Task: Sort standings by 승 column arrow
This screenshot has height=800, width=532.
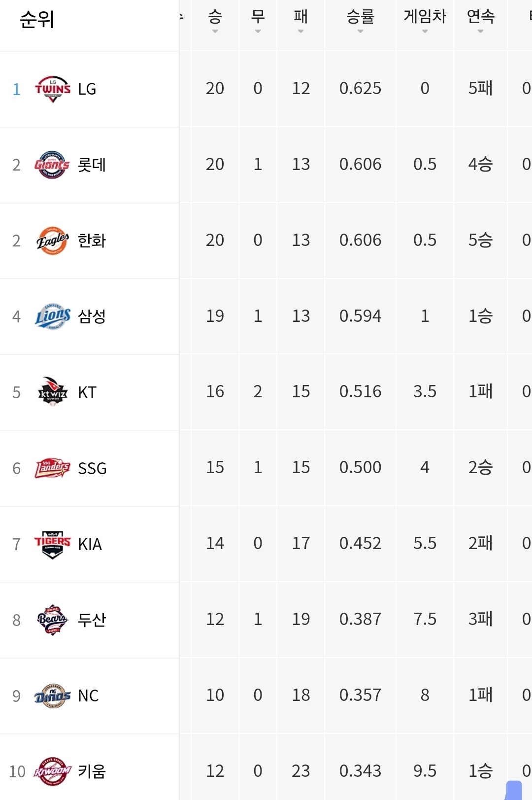Action: [x=215, y=32]
